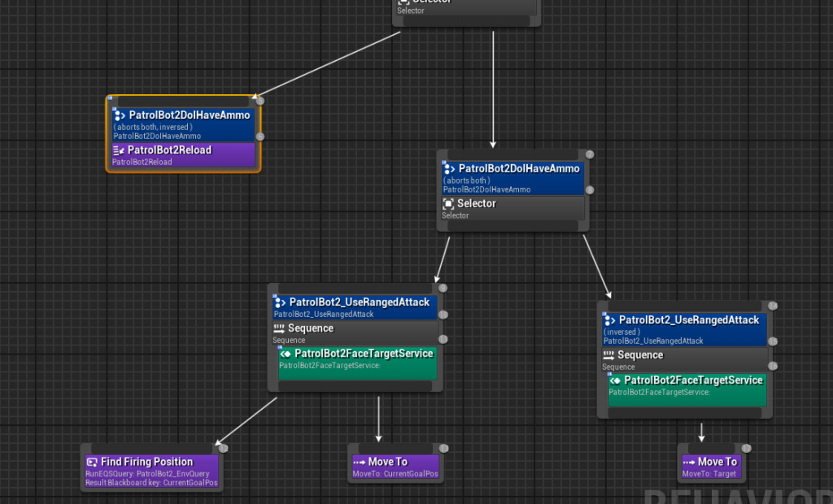Click the top Selector node's subtitle text
Viewport: 833px width, 504px height.
(x=411, y=11)
